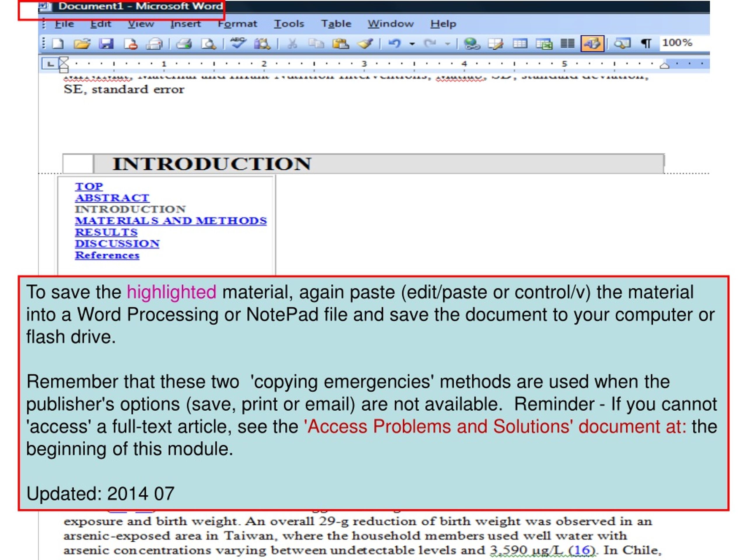This screenshot has width=747, height=560.
Task: Open the Columns layout icon
Action: point(568,44)
